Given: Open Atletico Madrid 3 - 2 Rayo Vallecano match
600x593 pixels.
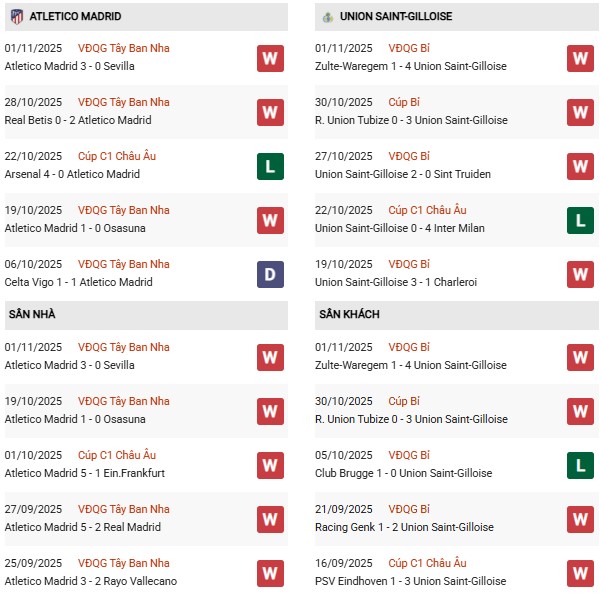Looking at the screenshot, I should (x=90, y=581).
